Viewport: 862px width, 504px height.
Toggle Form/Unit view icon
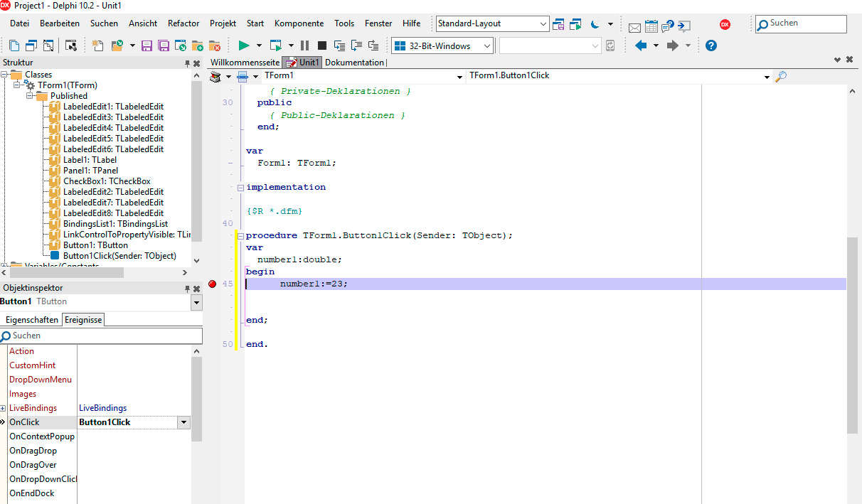coord(48,45)
